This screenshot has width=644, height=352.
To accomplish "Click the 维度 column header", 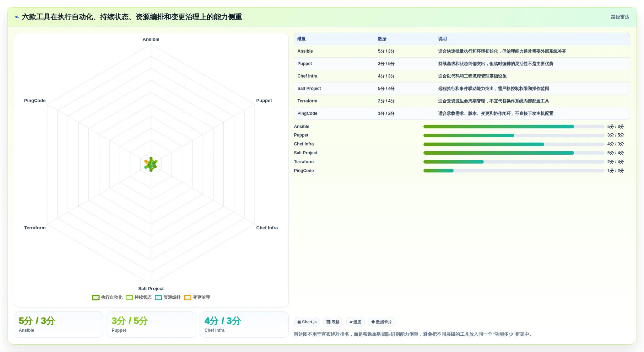I will coord(302,39).
